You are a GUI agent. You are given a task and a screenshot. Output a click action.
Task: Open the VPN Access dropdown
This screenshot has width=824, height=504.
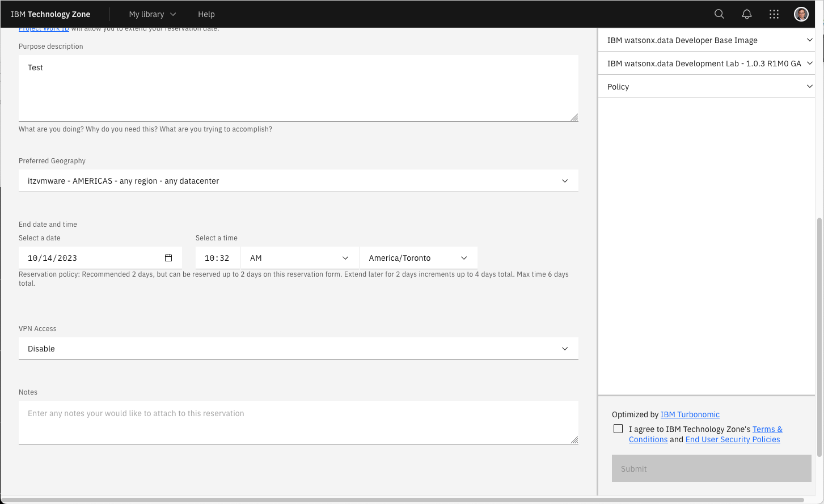click(298, 349)
